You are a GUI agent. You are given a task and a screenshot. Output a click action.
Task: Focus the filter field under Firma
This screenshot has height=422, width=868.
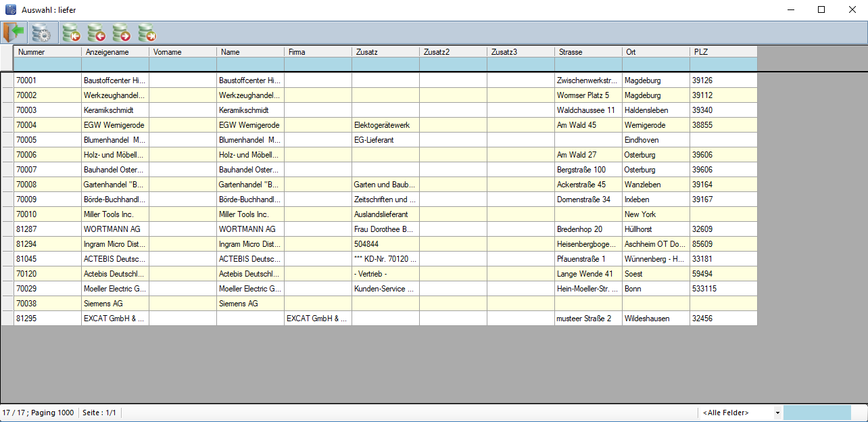pos(318,64)
